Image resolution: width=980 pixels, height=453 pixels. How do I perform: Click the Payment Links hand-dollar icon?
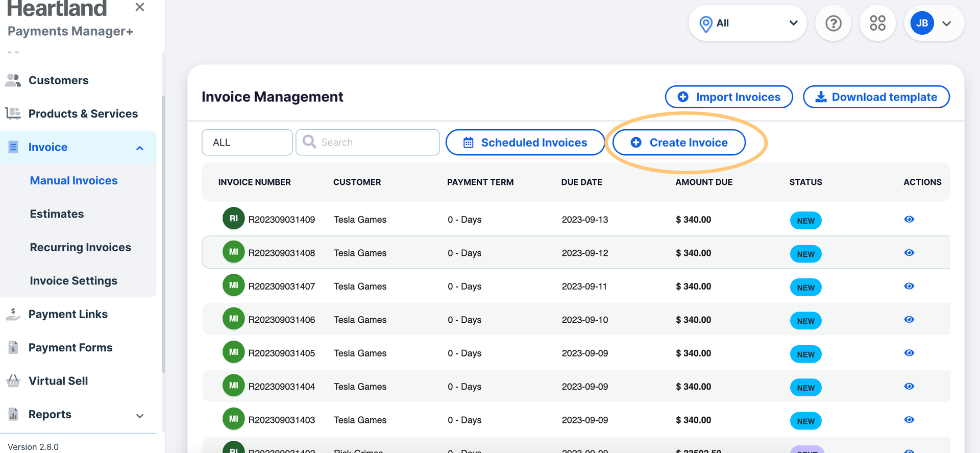click(x=13, y=314)
